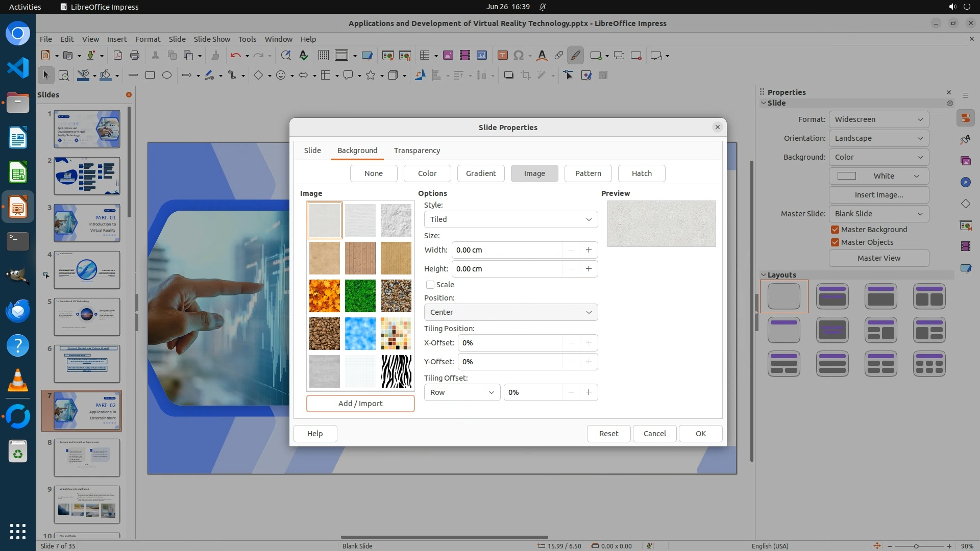Click the Add / Import button

pos(360,404)
